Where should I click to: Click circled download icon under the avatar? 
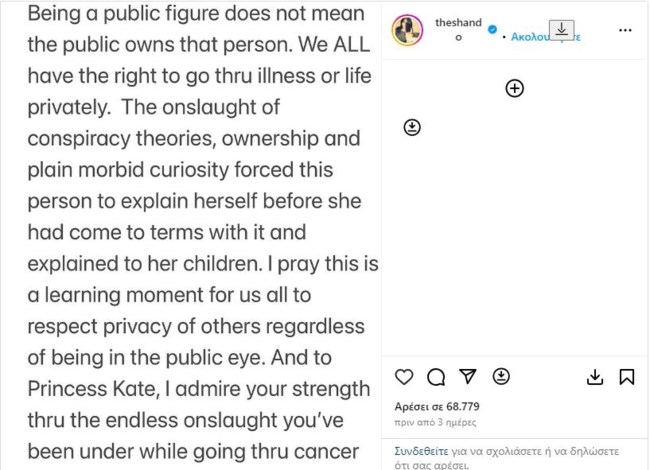click(412, 127)
